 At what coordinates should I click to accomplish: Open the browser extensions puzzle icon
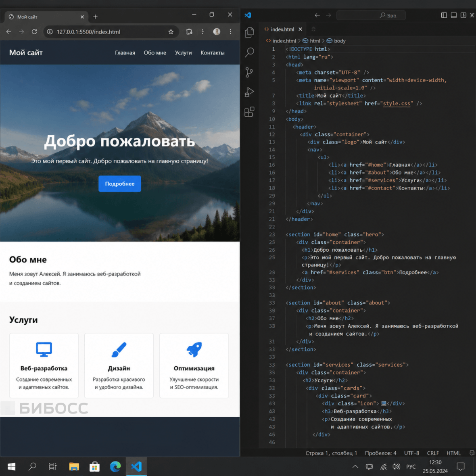click(189, 31)
